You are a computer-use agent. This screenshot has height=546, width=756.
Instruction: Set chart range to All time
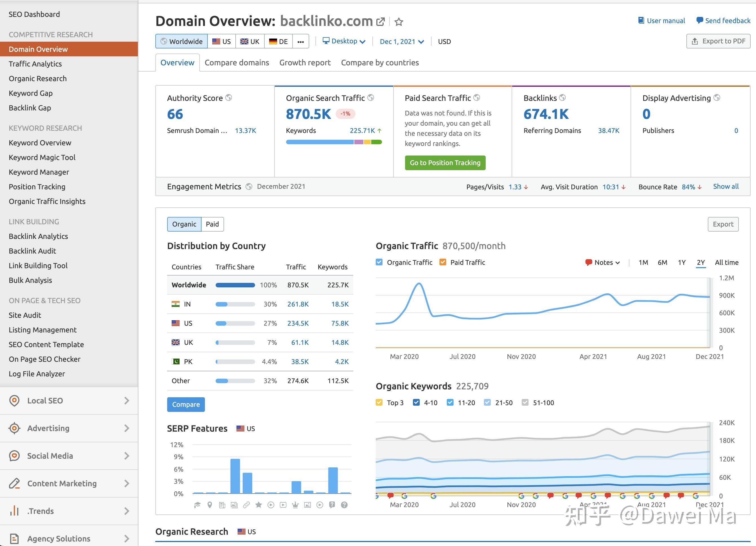(x=727, y=263)
